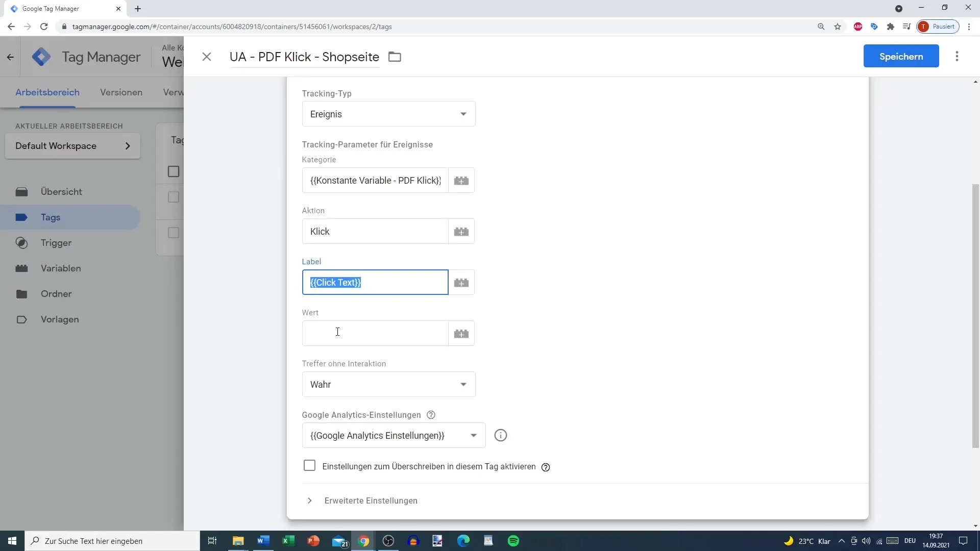Select the Tags tab in left navigation
The width and height of the screenshot is (980, 551).
(x=51, y=217)
